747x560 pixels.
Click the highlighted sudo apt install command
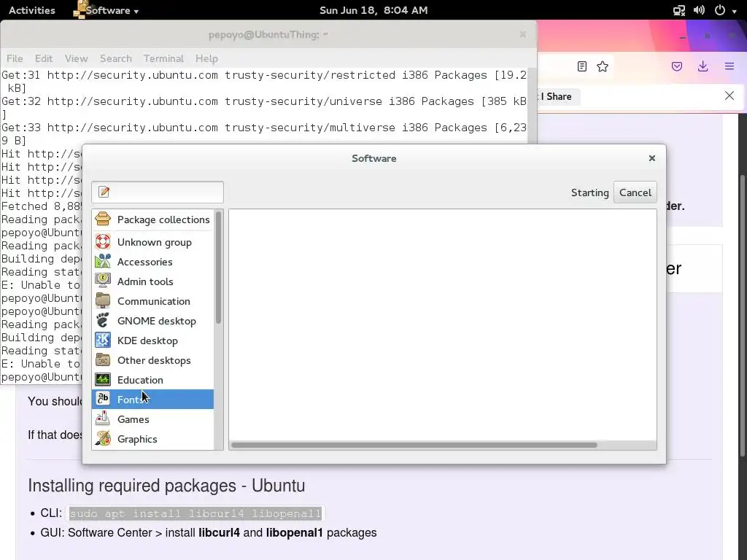(x=196, y=513)
